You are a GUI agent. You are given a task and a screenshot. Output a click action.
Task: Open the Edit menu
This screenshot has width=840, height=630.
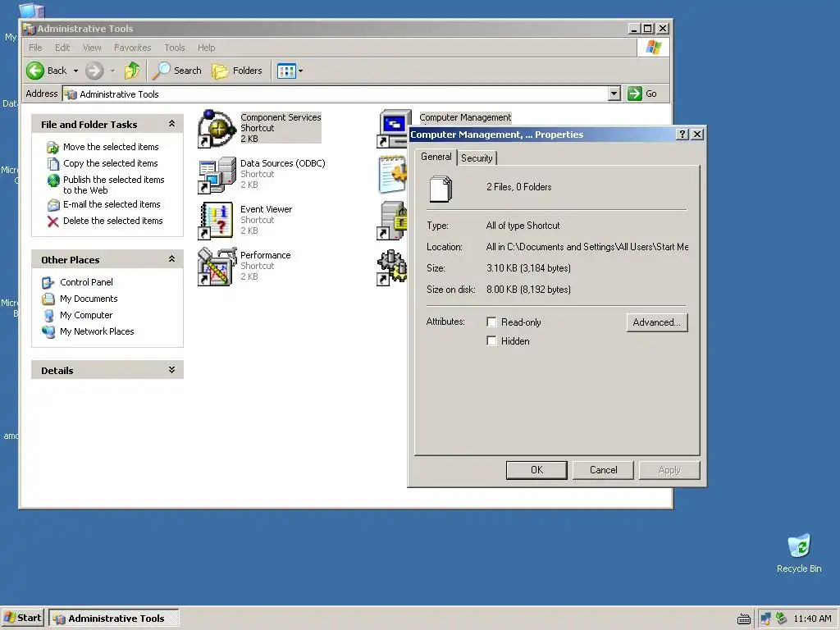point(62,48)
